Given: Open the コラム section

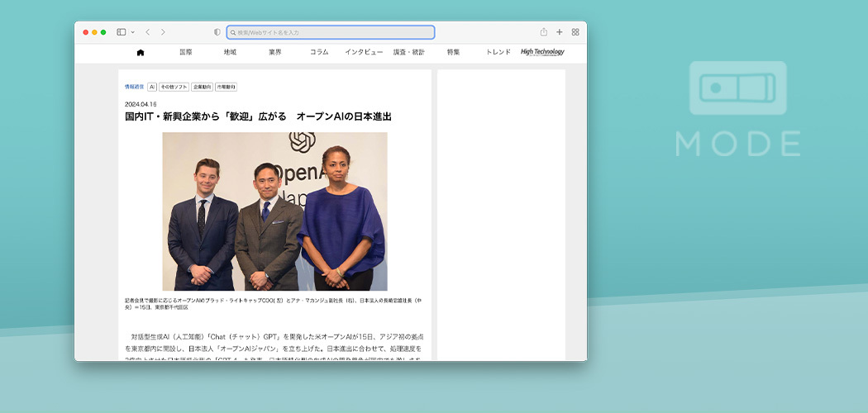Looking at the screenshot, I should click(x=319, y=52).
